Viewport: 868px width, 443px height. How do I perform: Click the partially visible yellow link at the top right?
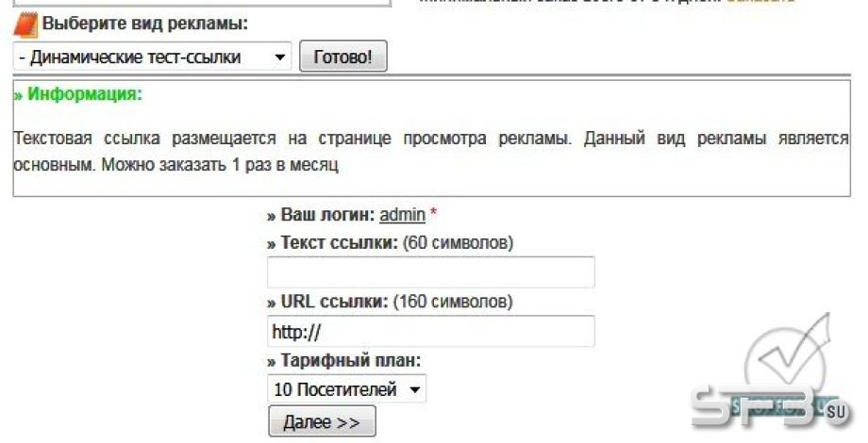(761, 2)
